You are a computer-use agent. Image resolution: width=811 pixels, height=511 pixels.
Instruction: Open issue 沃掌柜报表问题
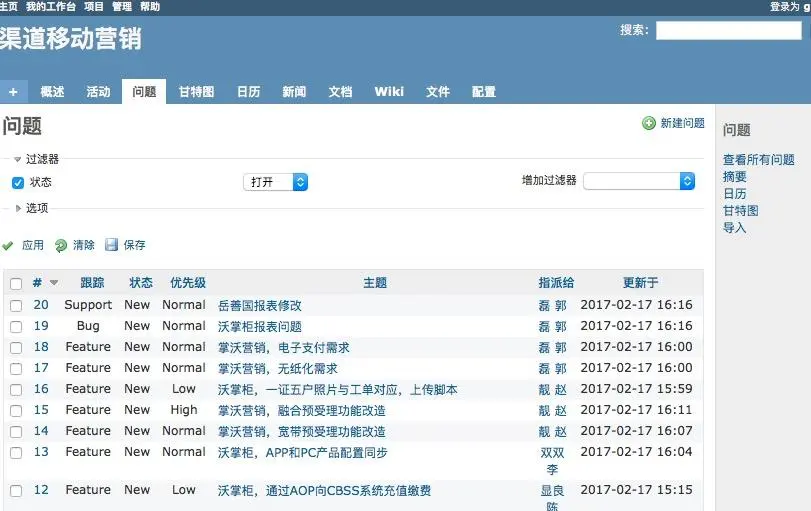tap(260, 327)
